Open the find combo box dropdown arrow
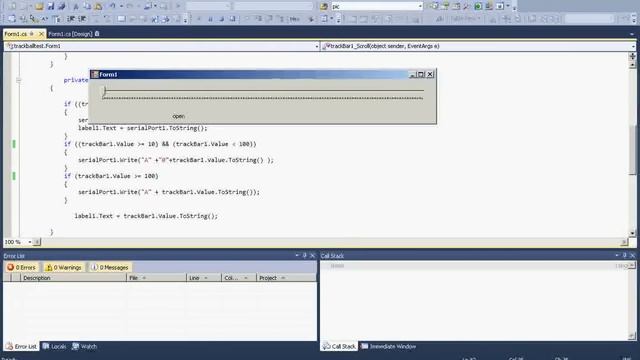640x360 pixels. (x=420, y=6)
